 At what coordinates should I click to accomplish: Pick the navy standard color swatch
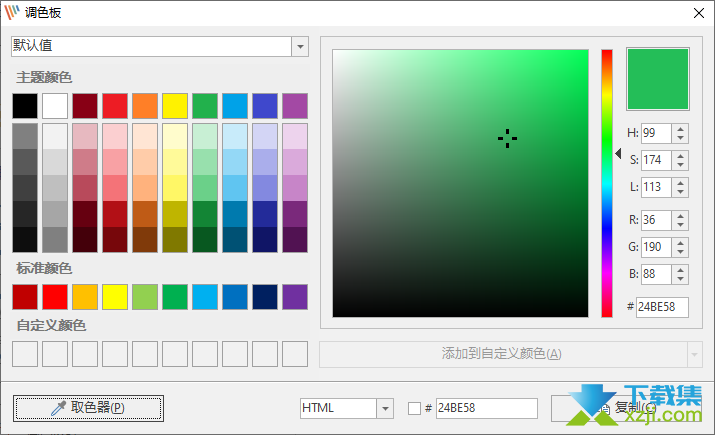265,297
